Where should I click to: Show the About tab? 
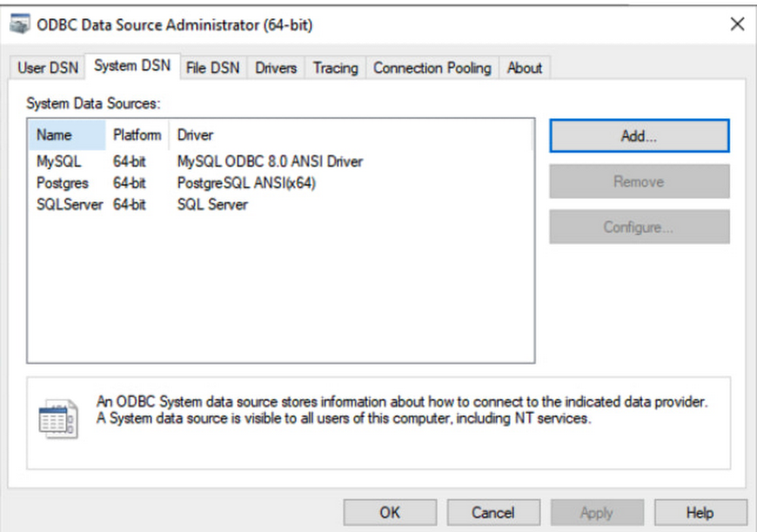[525, 68]
